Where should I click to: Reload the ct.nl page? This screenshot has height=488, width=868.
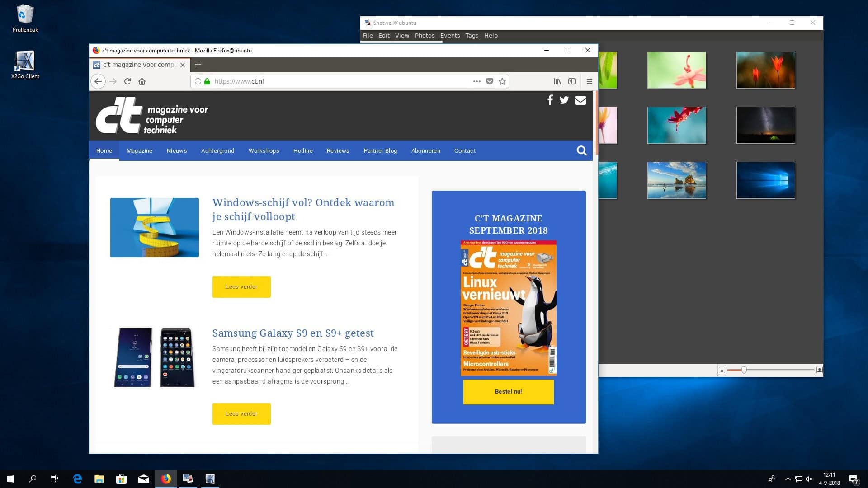coord(127,81)
